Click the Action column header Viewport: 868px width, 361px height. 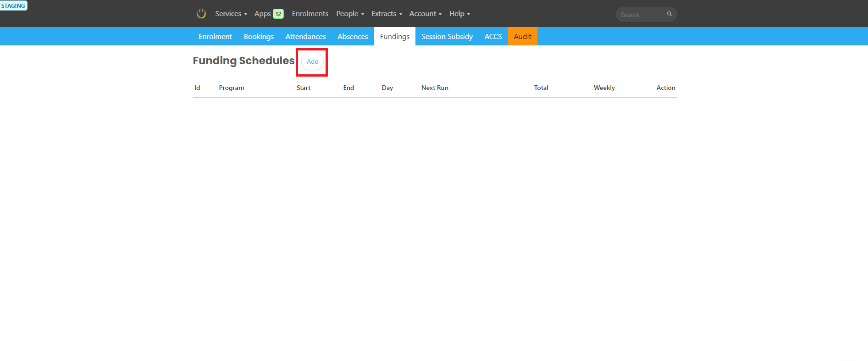point(666,88)
